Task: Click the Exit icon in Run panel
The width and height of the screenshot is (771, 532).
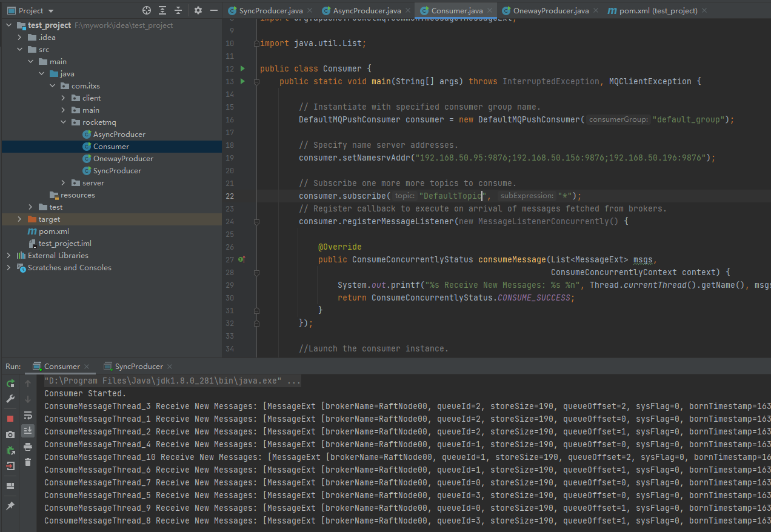Action: pyautogui.click(x=10, y=466)
